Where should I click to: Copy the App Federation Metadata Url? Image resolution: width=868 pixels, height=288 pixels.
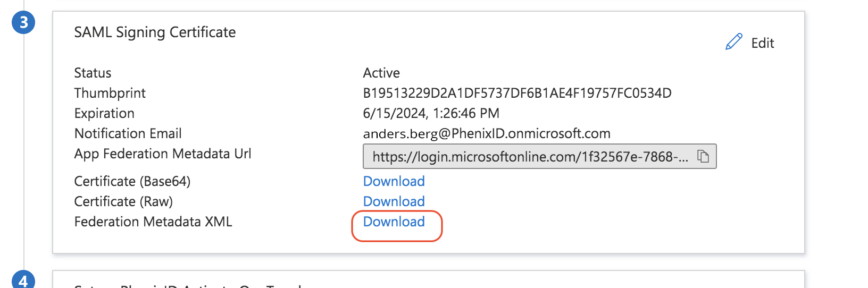(703, 156)
